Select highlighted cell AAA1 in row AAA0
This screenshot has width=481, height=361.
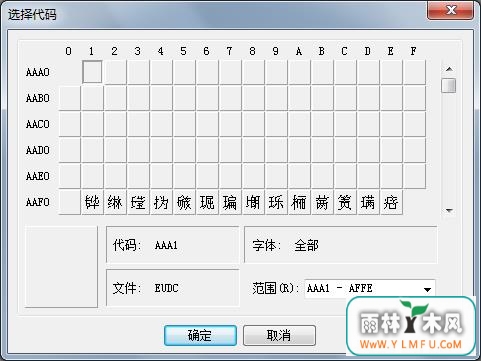pos(92,72)
